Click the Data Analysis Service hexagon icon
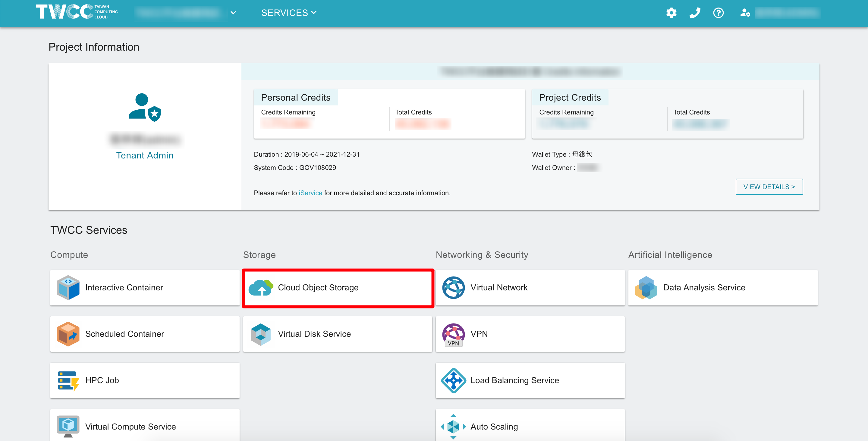 point(646,287)
